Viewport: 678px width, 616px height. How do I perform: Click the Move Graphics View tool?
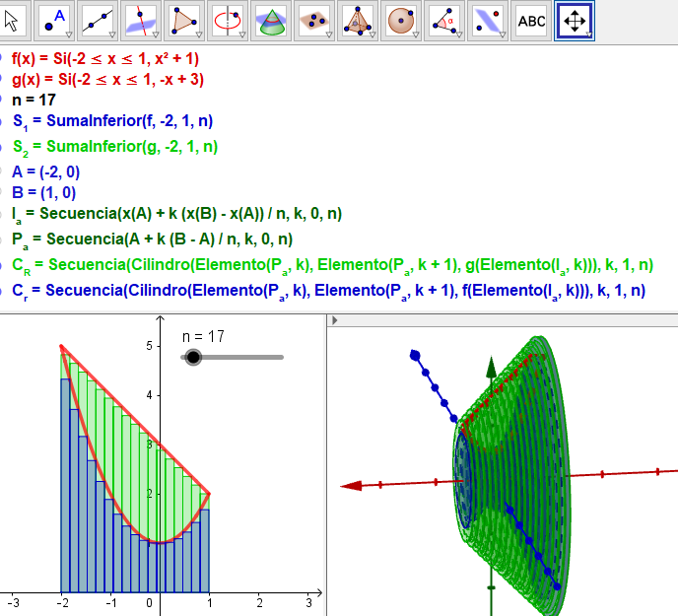(574, 20)
